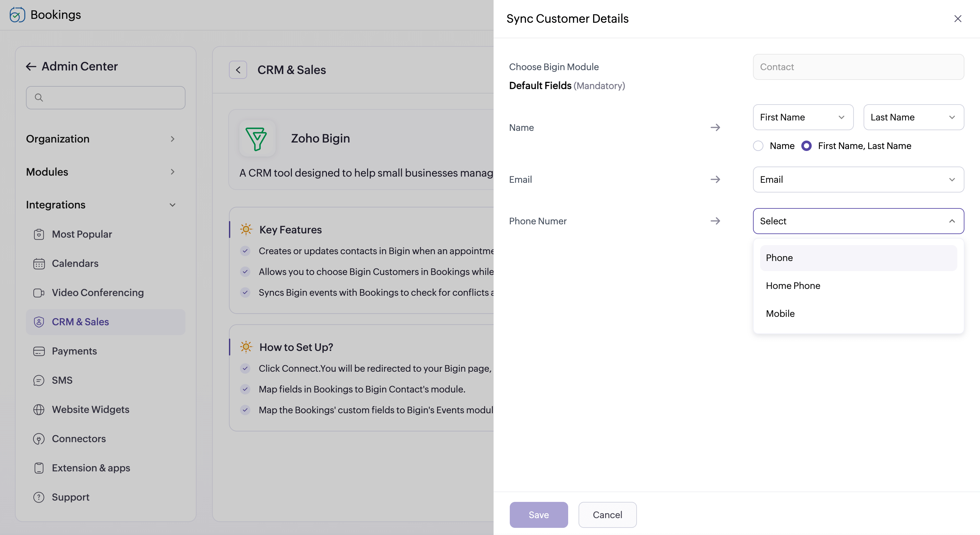
Task: Click the Bookings logo icon
Action: pos(17,15)
